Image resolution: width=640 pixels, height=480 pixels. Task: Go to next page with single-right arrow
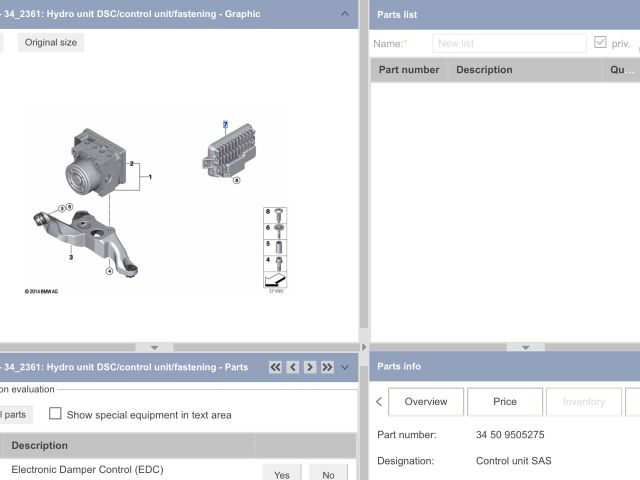click(310, 367)
